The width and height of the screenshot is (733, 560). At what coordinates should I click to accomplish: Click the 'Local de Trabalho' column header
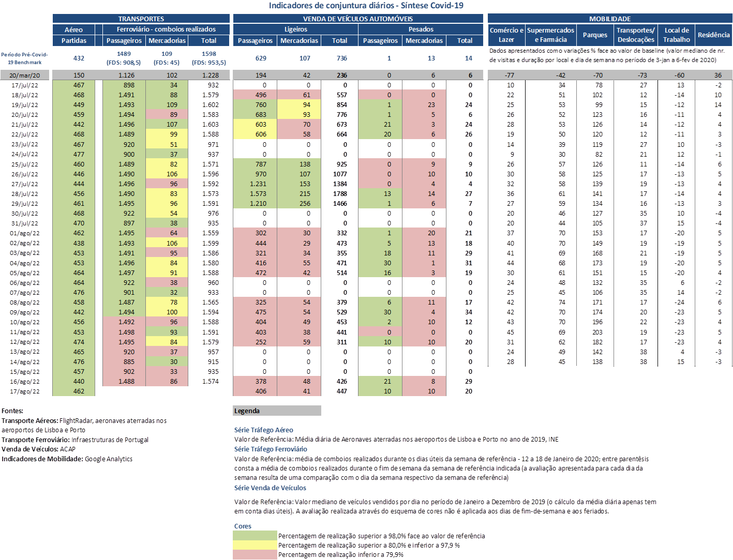point(677,35)
